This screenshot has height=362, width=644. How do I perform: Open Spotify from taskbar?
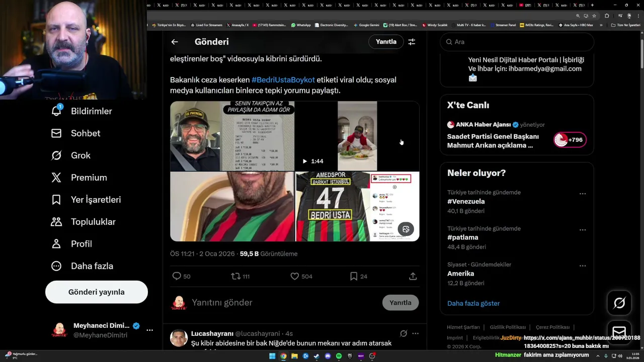click(339, 356)
